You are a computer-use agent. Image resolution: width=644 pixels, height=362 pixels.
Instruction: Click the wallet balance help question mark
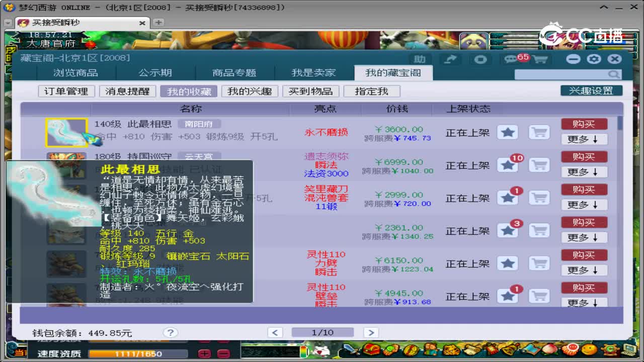click(171, 332)
